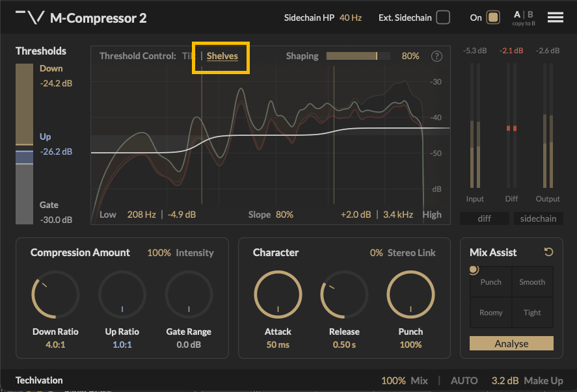Click the Sidechain HP 40 Hz value
This screenshot has width=577, height=392.
351,18
